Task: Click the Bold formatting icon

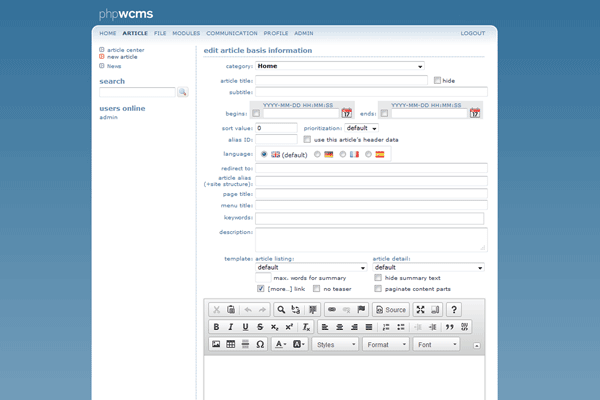Action: pos(216,327)
